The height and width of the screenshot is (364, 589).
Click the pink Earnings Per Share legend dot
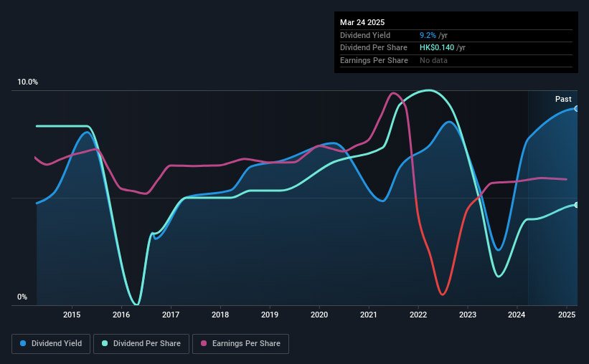(x=204, y=343)
